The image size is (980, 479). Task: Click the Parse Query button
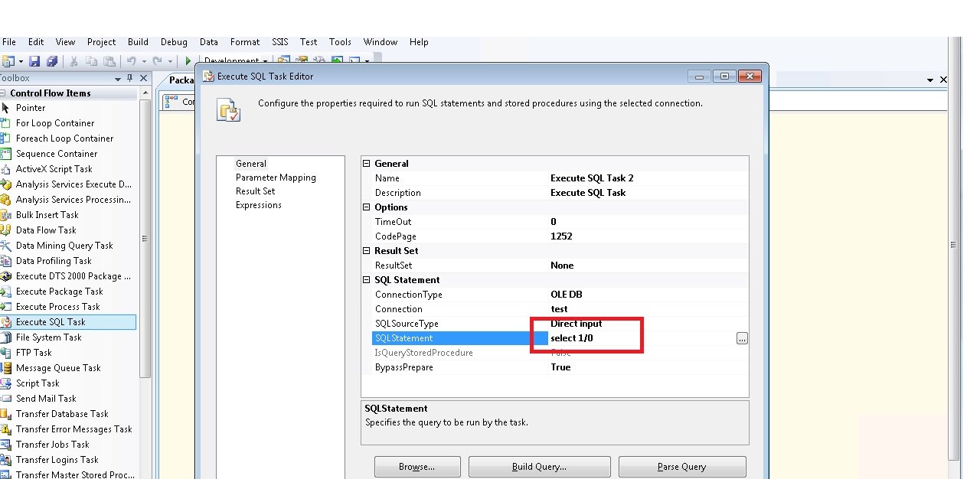tap(681, 467)
